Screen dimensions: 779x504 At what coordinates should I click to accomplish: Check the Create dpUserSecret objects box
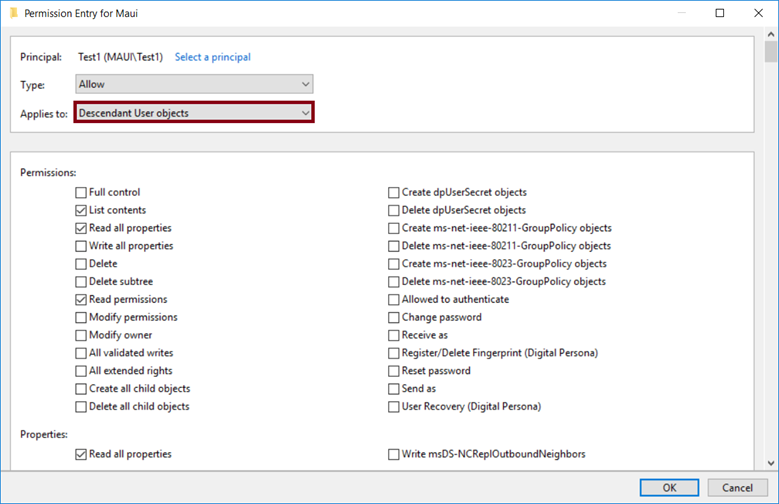394,192
